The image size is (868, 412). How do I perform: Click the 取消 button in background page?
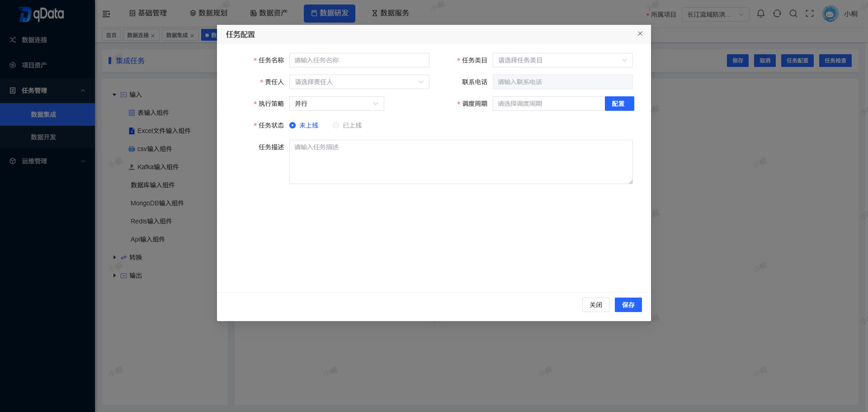tap(765, 61)
